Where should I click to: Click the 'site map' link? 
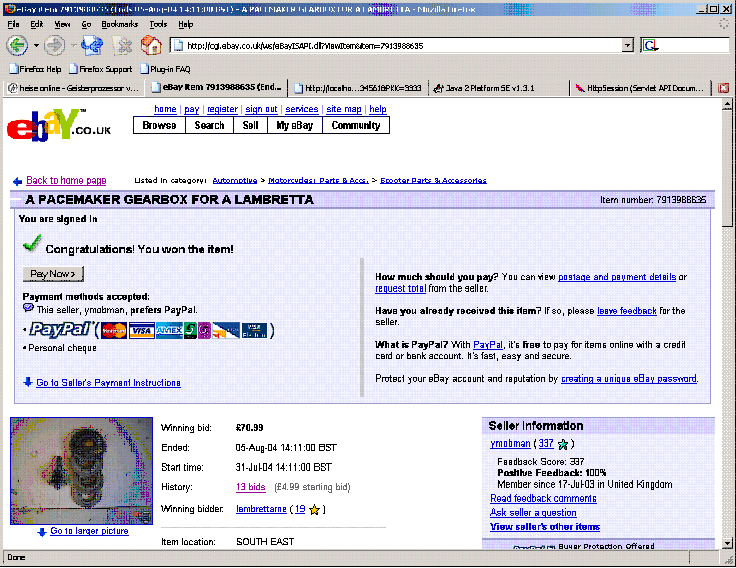[x=344, y=109]
